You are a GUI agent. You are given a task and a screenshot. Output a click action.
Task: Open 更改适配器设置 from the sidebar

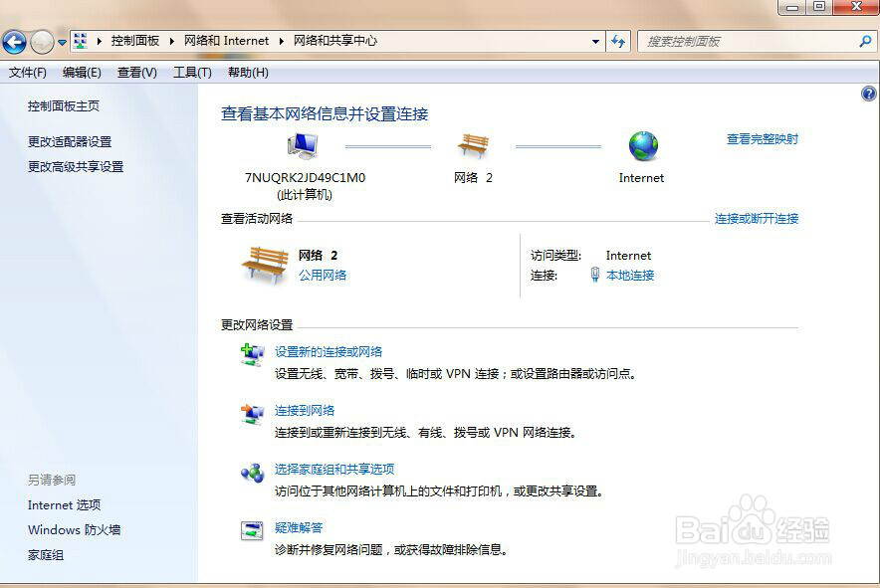coord(69,141)
